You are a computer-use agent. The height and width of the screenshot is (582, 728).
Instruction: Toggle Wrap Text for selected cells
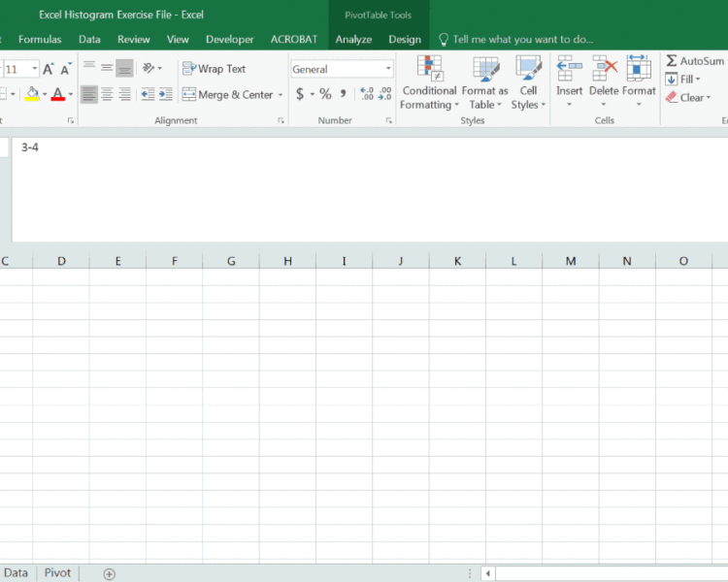[x=215, y=69]
